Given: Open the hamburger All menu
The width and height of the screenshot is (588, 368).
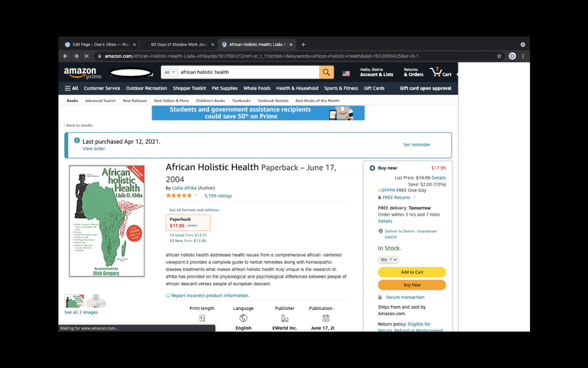Looking at the screenshot, I should pyautogui.click(x=71, y=88).
